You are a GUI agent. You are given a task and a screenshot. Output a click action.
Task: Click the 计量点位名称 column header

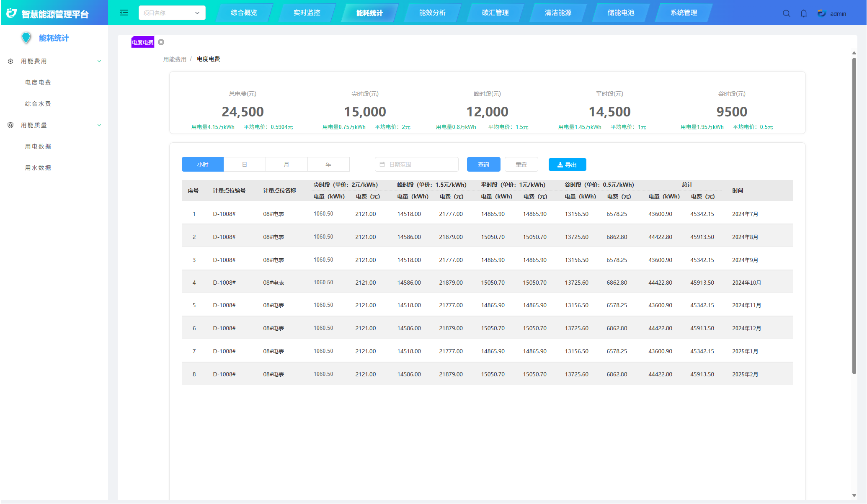tap(279, 190)
